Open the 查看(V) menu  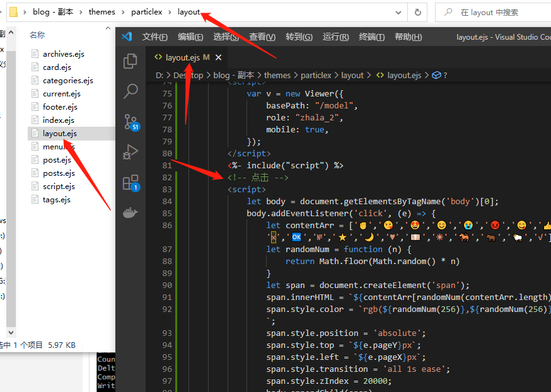click(x=262, y=37)
